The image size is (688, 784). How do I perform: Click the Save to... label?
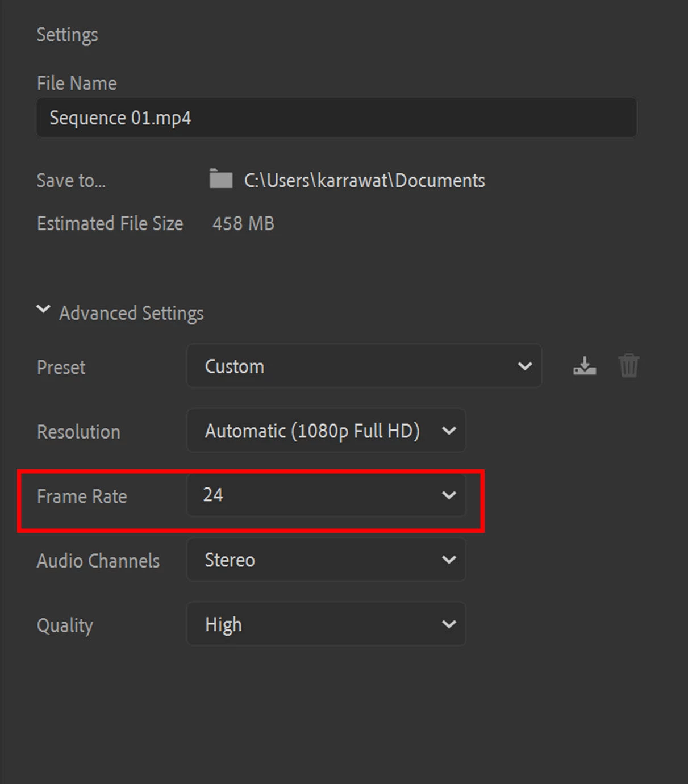coord(71,181)
